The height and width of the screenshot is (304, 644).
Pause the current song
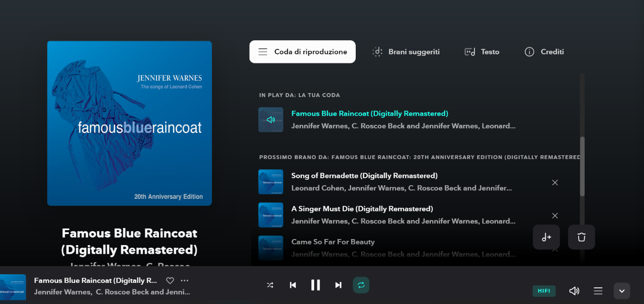pos(315,285)
